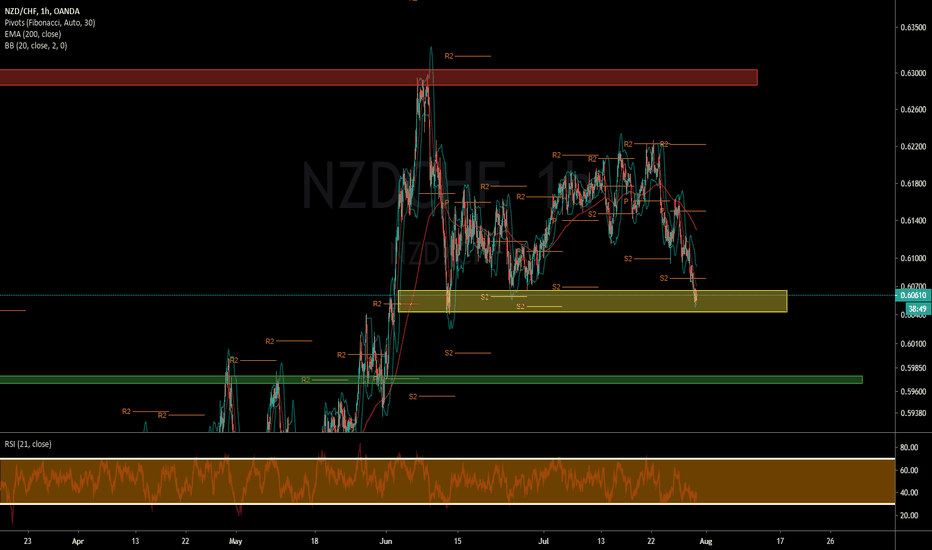
Task: Select the Pivots (Fibonacci, Auto, 30) indicator label
Action: (x=49, y=23)
